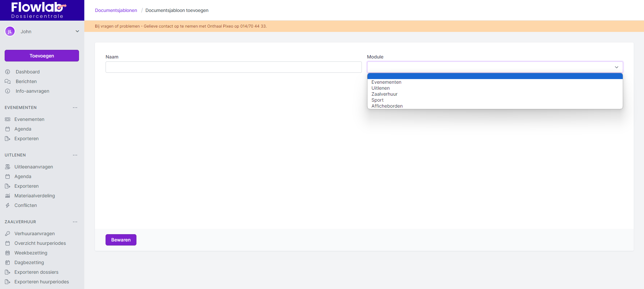Pick Afficheborden option in Module list
The image size is (644, 289).
(387, 106)
